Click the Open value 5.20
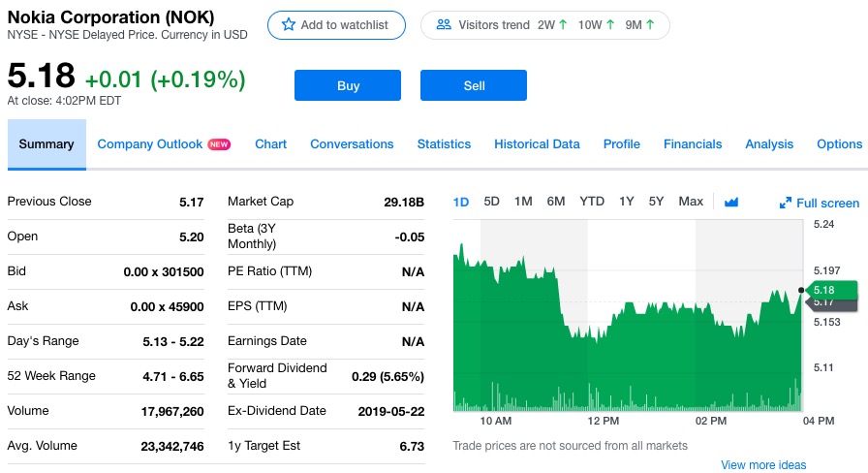868x473 pixels. (x=192, y=237)
